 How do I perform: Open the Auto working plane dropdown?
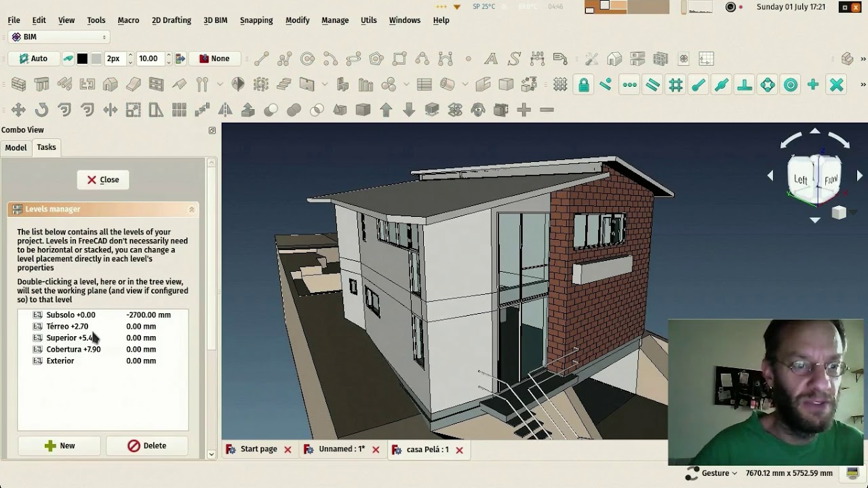34,59
